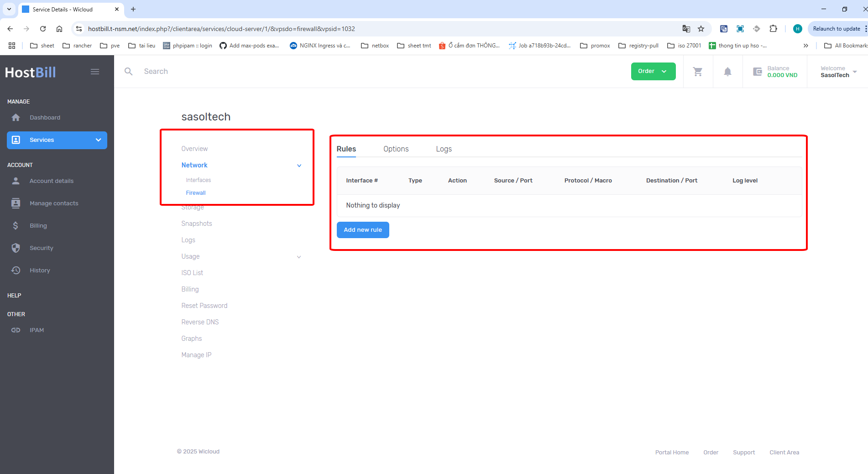Open the notifications bell
The width and height of the screenshot is (868, 474).
[x=727, y=72]
